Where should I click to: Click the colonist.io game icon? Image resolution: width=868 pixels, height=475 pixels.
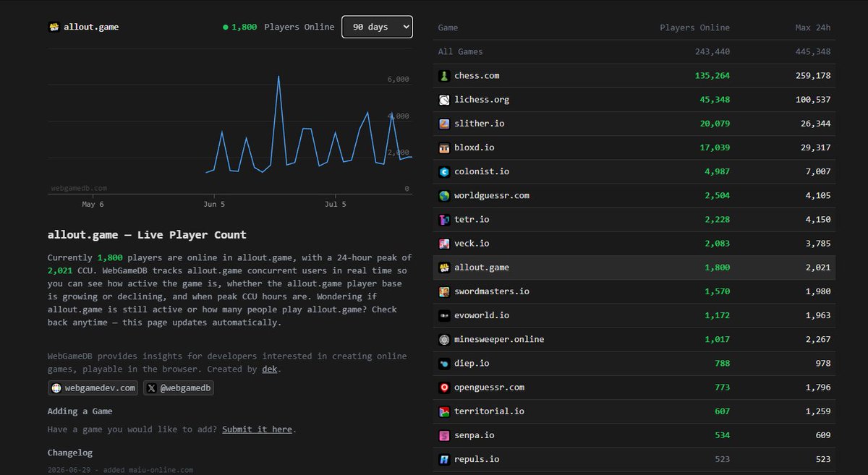tap(444, 171)
